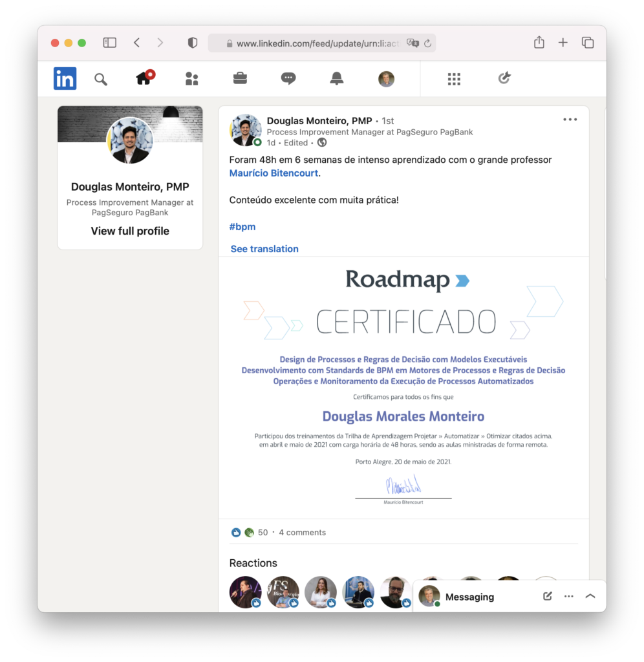Open the Me profile avatar menu
The width and height of the screenshot is (644, 662).
[x=386, y=79]
